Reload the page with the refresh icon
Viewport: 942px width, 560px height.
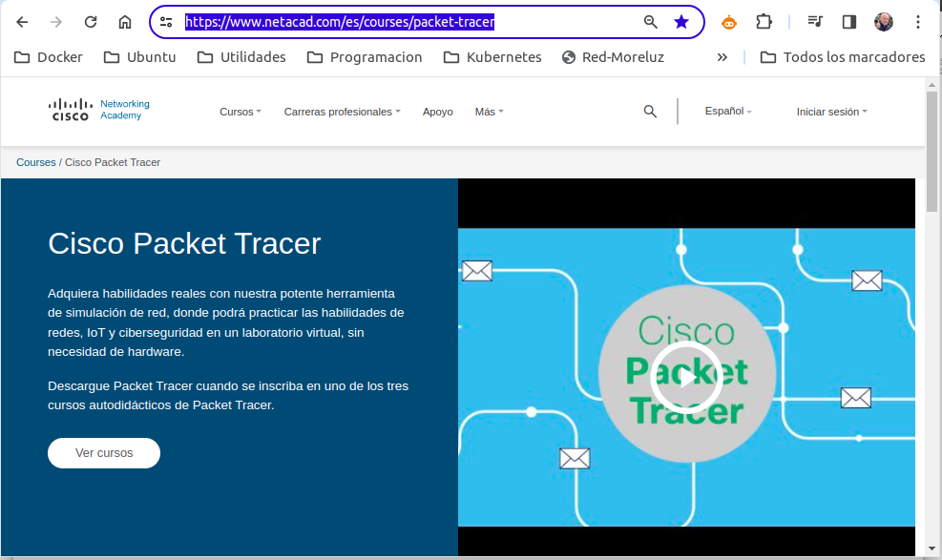(x=91, y=22)
